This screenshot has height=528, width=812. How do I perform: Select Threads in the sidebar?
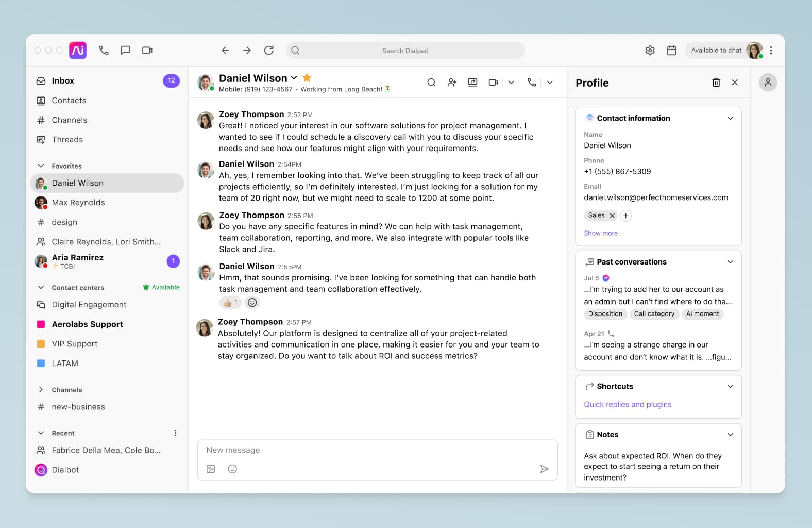67,140
